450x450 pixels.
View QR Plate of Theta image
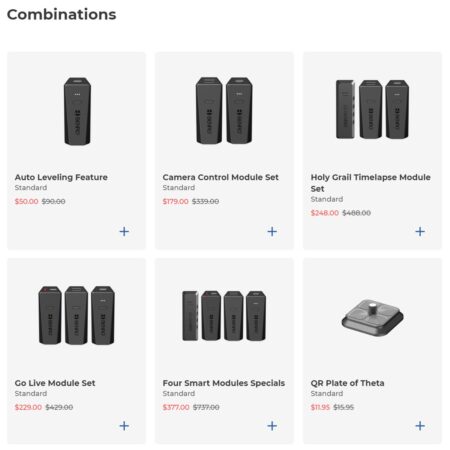click(372, 317)
